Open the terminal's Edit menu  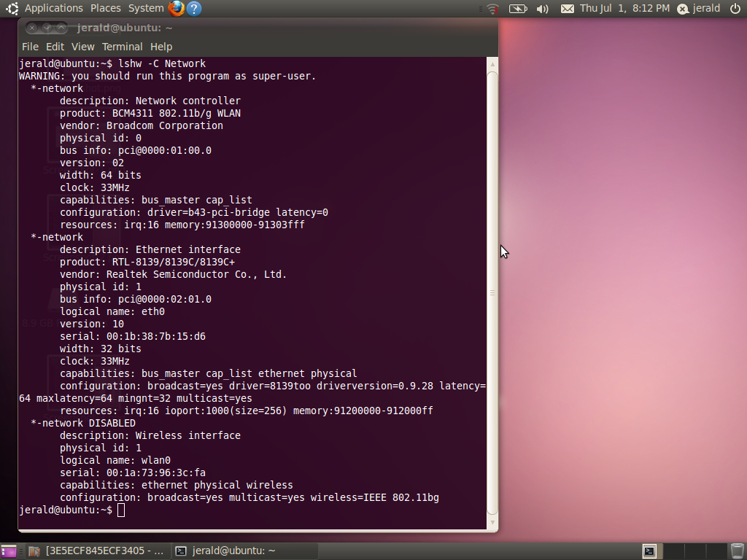pyautogui.click(x=55, y=47)
